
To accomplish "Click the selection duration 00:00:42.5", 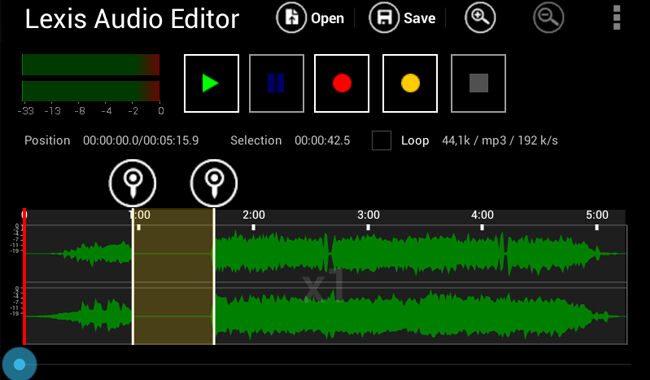I will (x=322, y=140).
